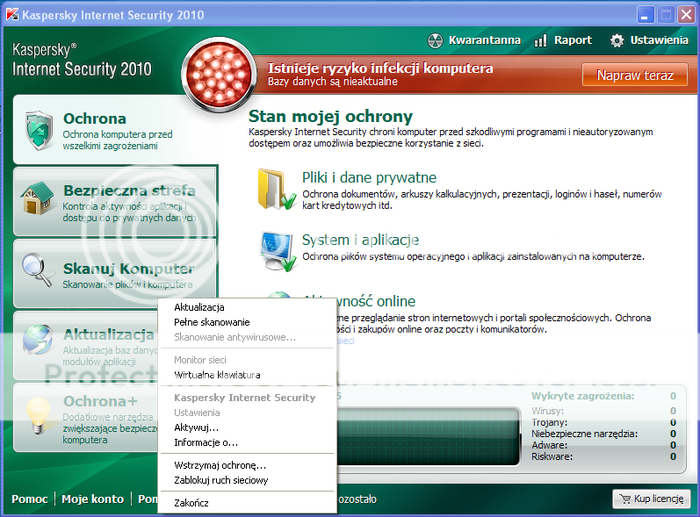700x517 pixels.
Task: Choose Wstrzymaj ochronę... in context menu
Action: [247, 465]
